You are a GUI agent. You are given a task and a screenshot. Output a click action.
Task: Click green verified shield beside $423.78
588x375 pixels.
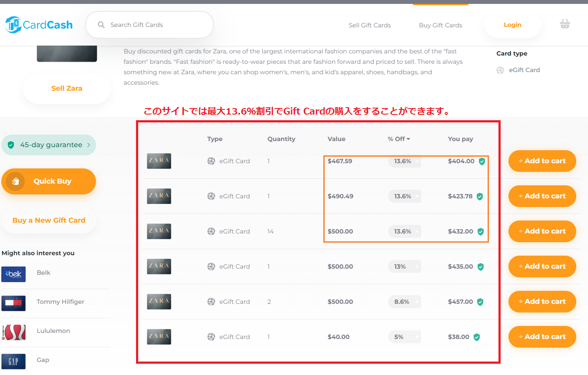pyautogui.click(x=480, y=197)
